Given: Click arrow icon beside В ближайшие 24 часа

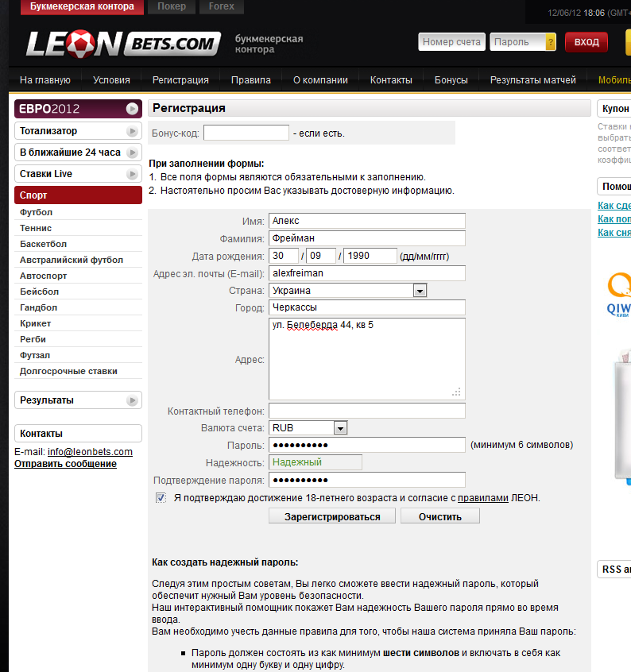Looking at the screenshot, I should point(132,153).
